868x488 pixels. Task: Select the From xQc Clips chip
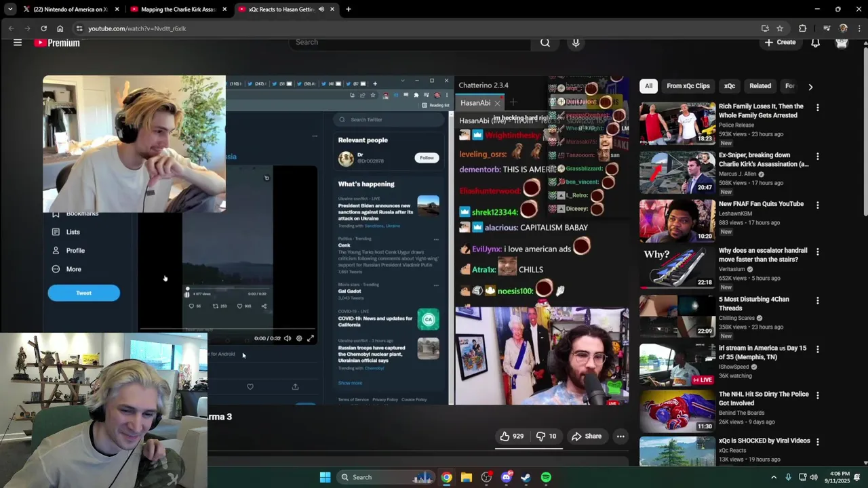(688, 86)
